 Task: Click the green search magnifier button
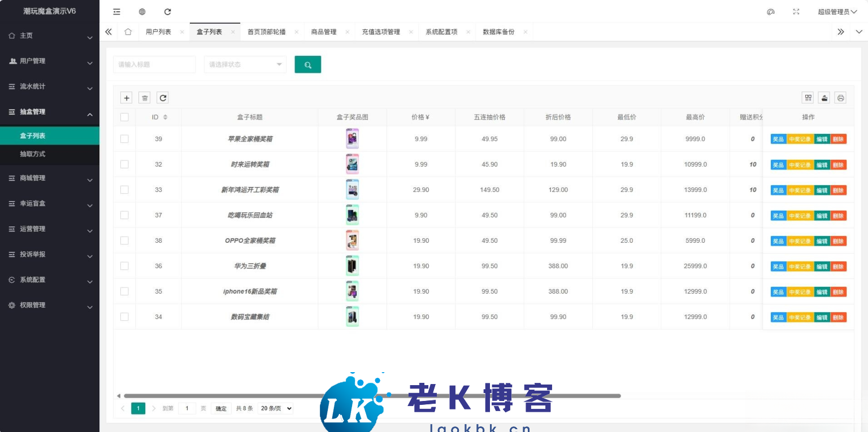pyautogui.click(x=307, y=64)
